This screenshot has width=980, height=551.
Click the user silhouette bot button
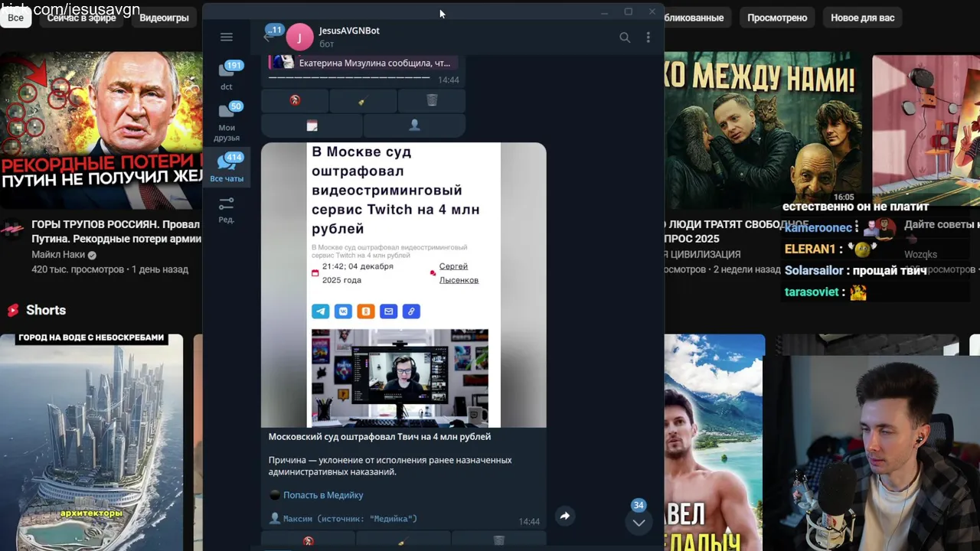tap(414, 125)
